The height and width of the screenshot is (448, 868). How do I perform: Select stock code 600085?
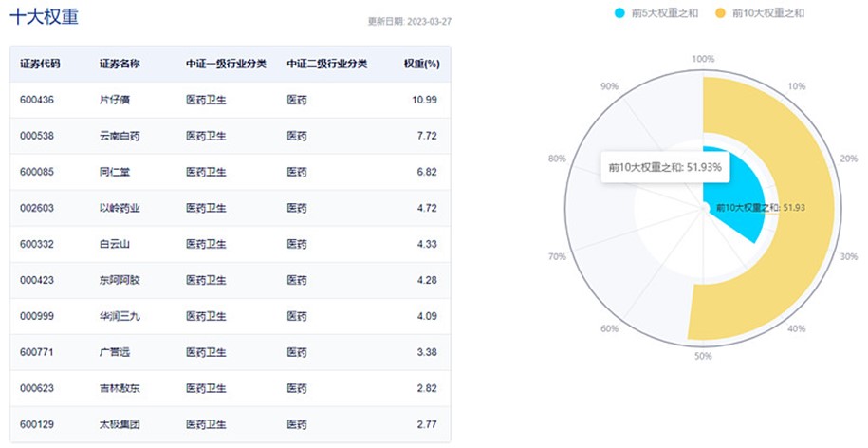pos(37,172)
